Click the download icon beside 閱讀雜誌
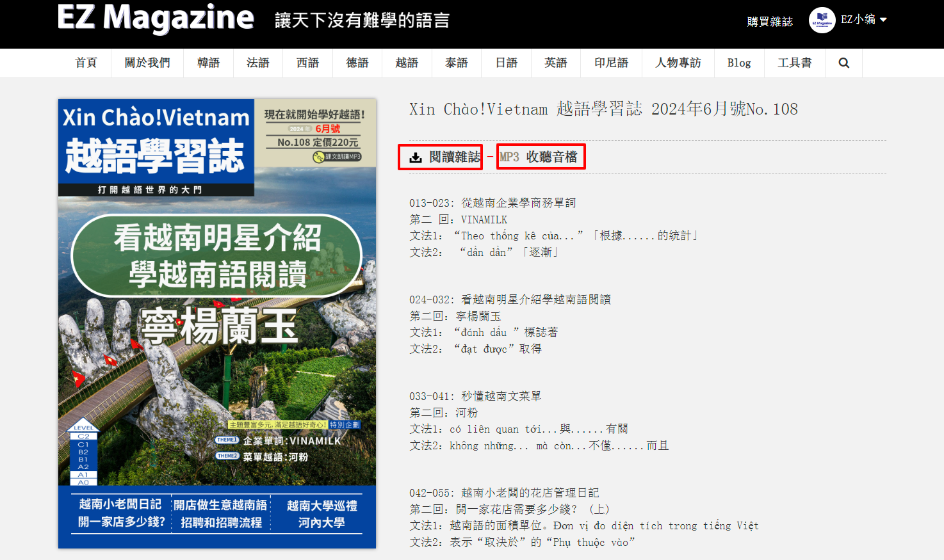Screen dimensions: 944x560 click(416, 157)
